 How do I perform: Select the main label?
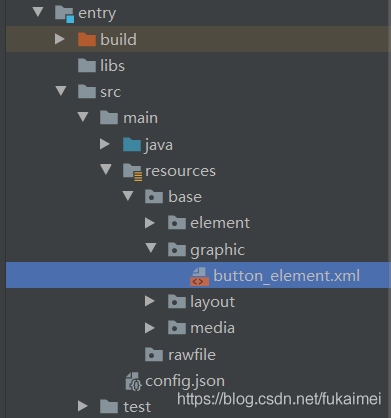click(x=140, y=118)
